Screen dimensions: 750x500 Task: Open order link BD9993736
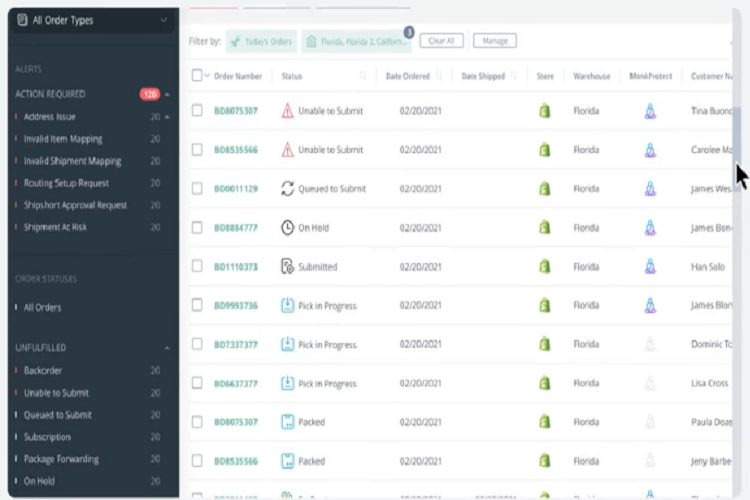(x=236, y=305)
